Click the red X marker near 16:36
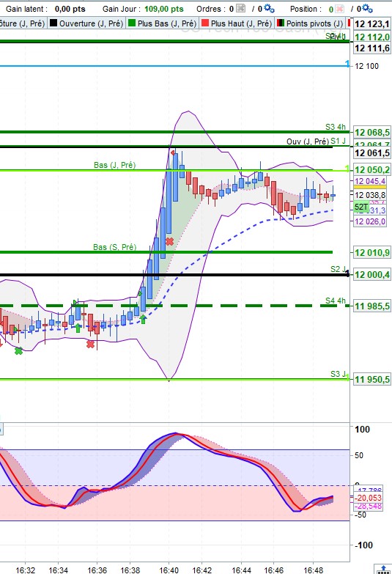 pyautogui.click(x=90, y=344)
